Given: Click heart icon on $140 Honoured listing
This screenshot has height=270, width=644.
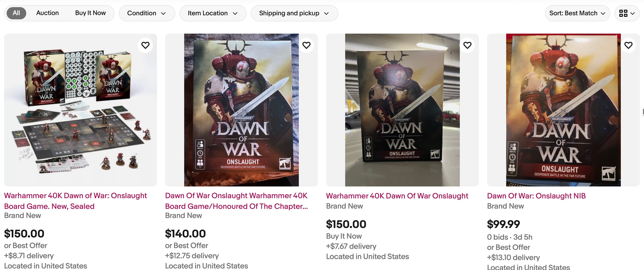Looking at the screenshot, I should click(x=306, y=45).
